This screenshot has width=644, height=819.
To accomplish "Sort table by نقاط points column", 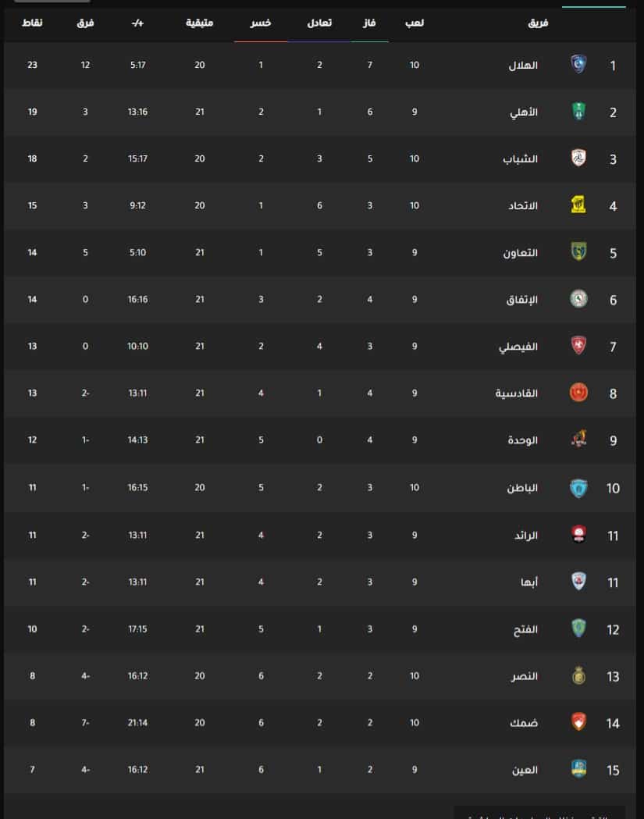I will tap(32, 23).
